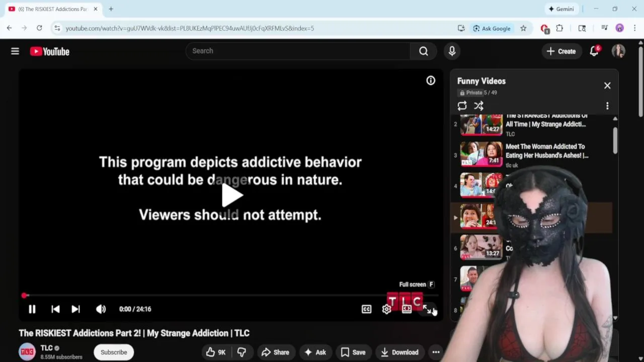Screen dimensions: 644x362
Task: Share the video
Action: (275, 352)
